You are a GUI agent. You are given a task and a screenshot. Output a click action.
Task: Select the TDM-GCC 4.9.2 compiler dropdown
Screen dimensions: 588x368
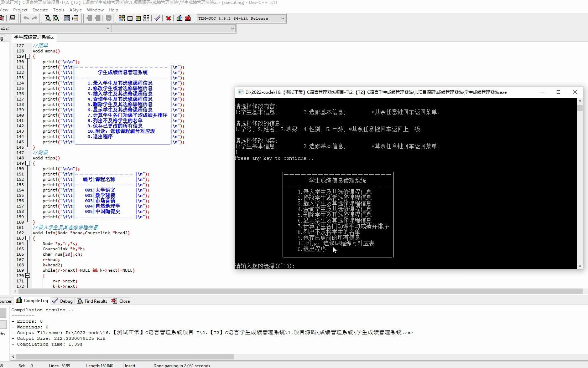[x=241, y=18]
